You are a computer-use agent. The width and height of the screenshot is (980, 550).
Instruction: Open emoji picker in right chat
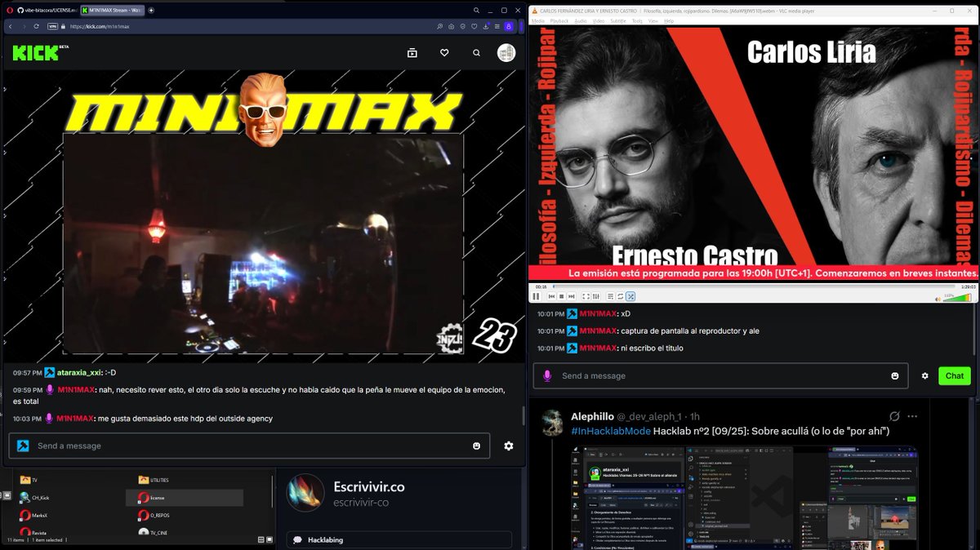click(x=895, y=375)
